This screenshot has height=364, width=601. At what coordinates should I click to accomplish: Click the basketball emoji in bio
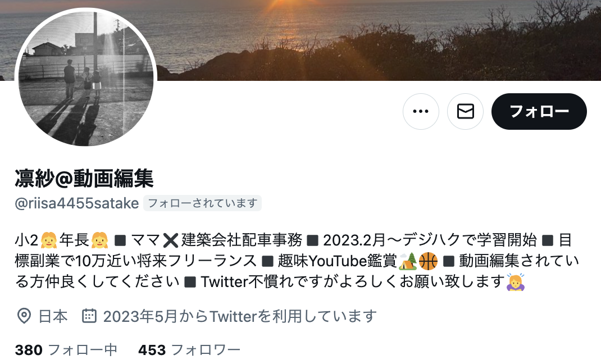[428, 261]
